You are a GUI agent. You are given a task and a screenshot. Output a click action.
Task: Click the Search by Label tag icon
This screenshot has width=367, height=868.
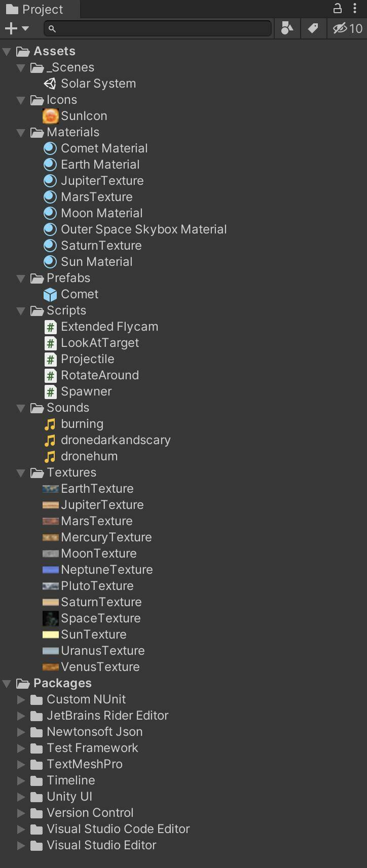313,28
